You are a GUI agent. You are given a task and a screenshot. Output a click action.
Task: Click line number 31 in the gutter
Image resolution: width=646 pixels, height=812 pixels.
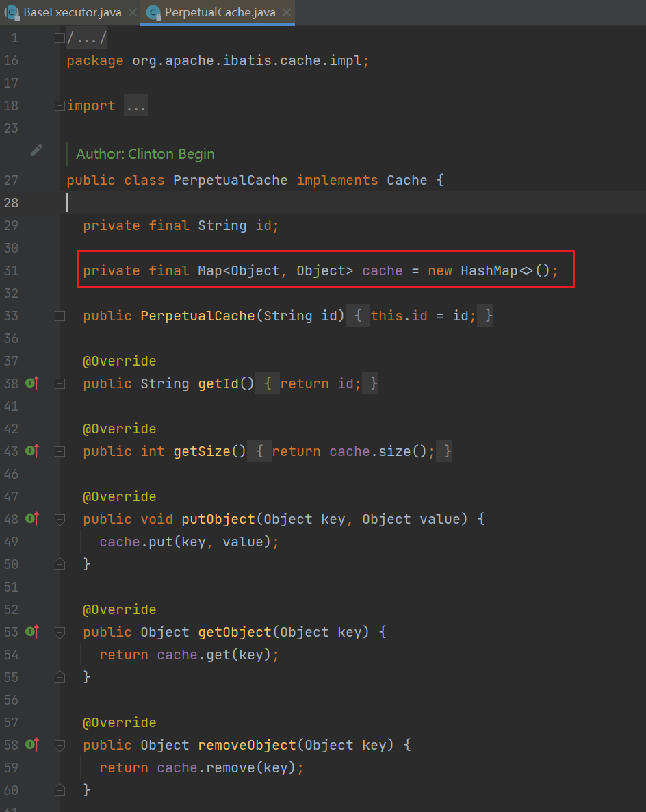(11, 270)
